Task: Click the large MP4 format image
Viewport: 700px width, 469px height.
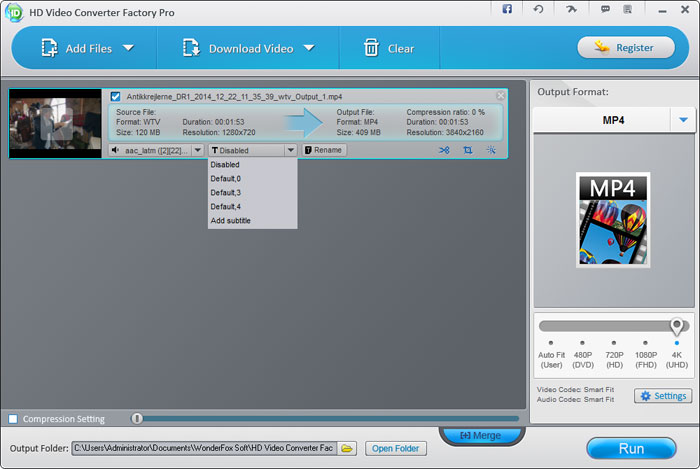Action: point(613,220)
